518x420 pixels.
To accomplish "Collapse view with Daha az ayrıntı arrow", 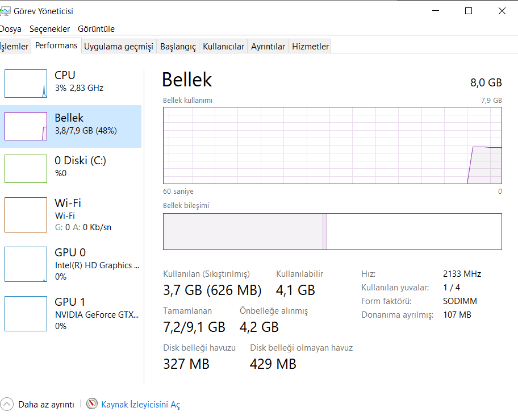I will click(x=7, y=404).
